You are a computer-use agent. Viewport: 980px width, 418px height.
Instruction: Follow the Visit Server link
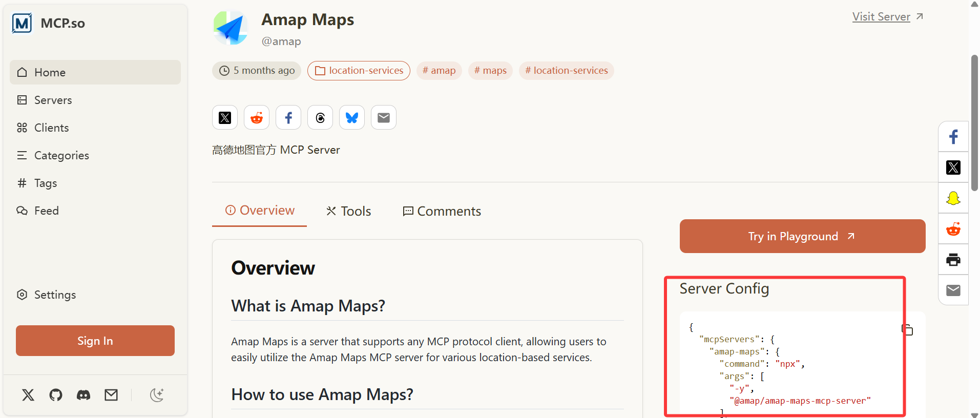888,16
